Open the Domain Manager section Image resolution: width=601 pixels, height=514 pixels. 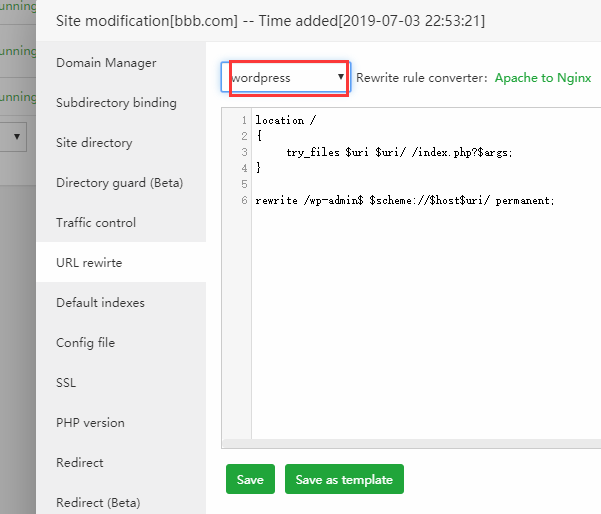pos(106,63)
